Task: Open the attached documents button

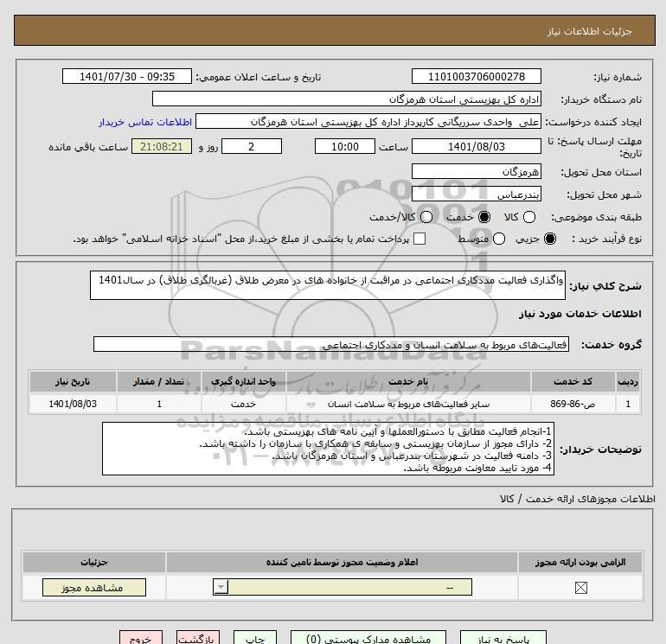Action: click(368, 638)
